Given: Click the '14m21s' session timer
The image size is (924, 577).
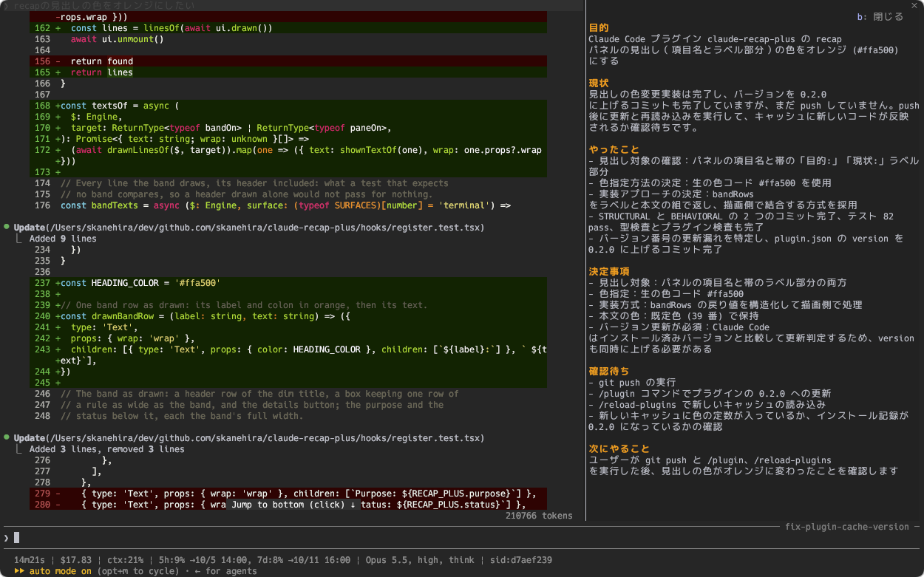Looking at the screenshot, I should 29,560.
